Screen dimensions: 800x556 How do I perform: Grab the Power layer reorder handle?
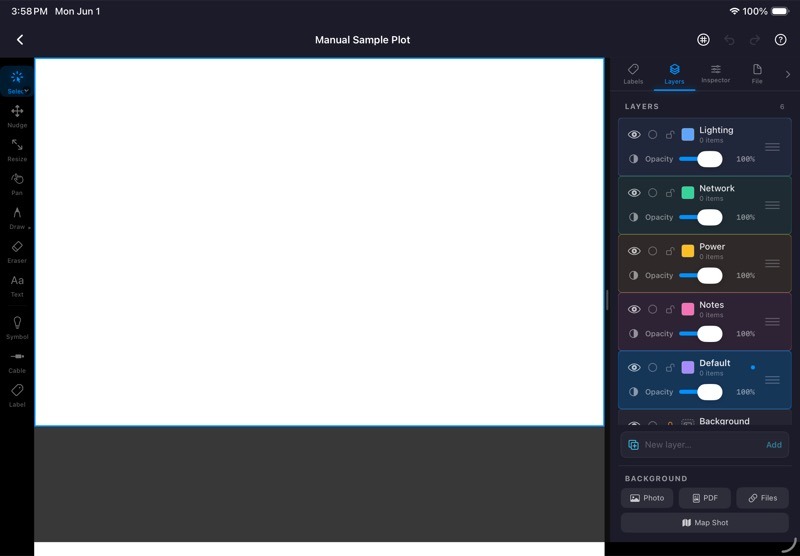772,263
